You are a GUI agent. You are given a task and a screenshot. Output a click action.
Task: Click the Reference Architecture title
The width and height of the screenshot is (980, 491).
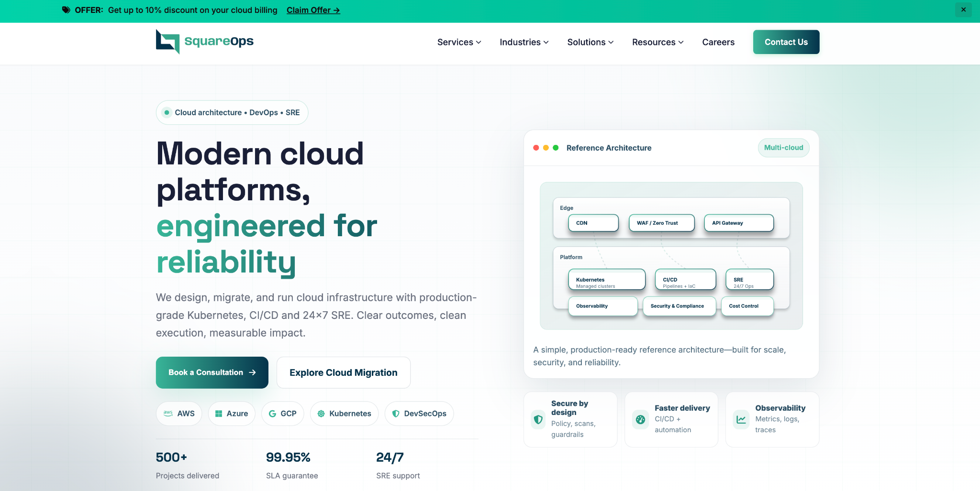click(609, 148)
